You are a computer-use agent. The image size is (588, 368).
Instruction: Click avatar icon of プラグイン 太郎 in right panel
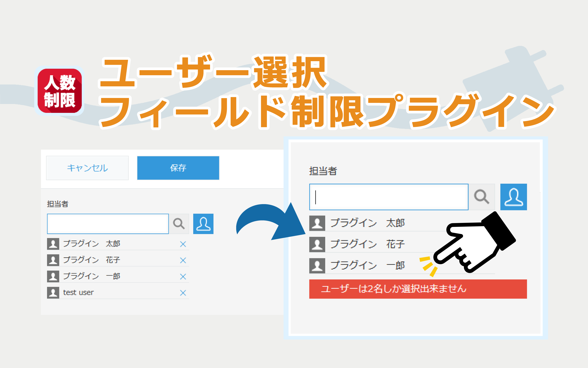pyautogui.click(x=317, y=223)
